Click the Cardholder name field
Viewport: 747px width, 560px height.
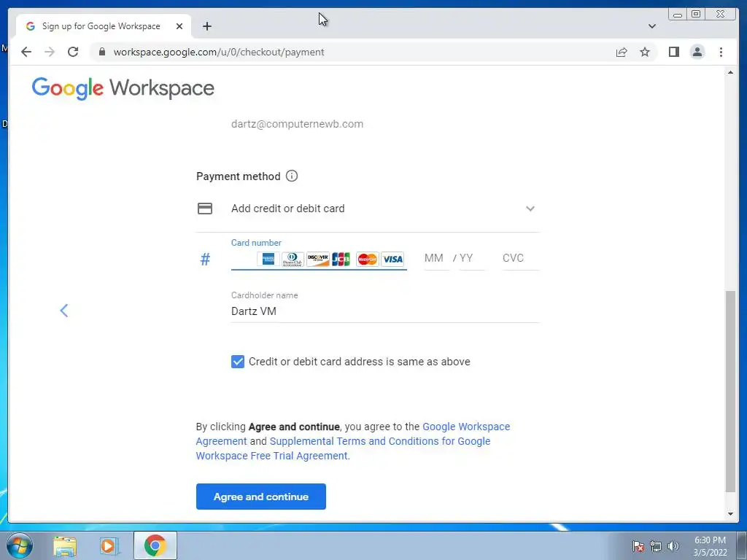385,311
